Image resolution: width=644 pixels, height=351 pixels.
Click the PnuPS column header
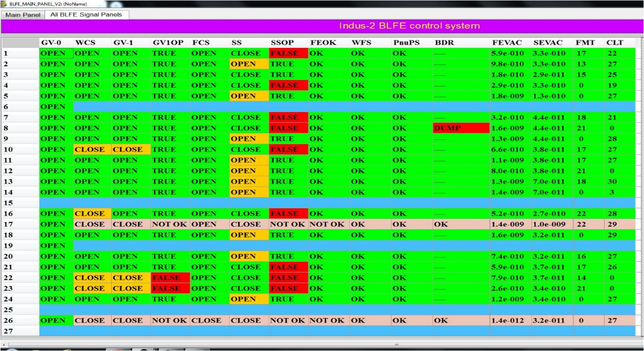click(412, 42)
